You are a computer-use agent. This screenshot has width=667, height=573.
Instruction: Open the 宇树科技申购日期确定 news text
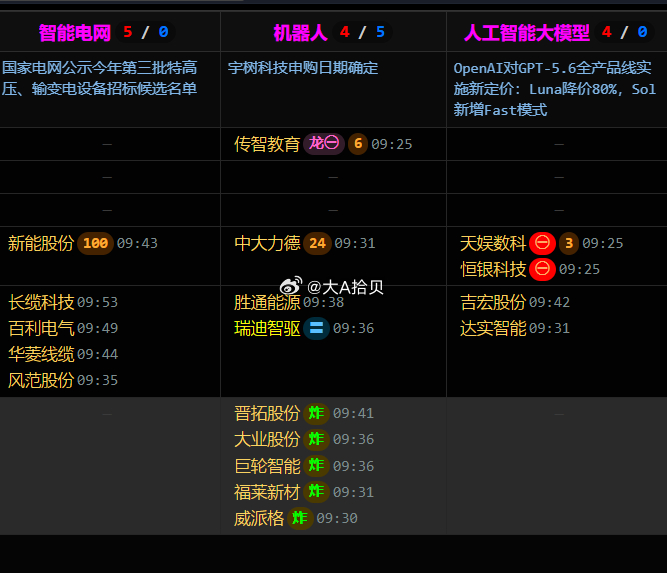click(x=303, y=68)
